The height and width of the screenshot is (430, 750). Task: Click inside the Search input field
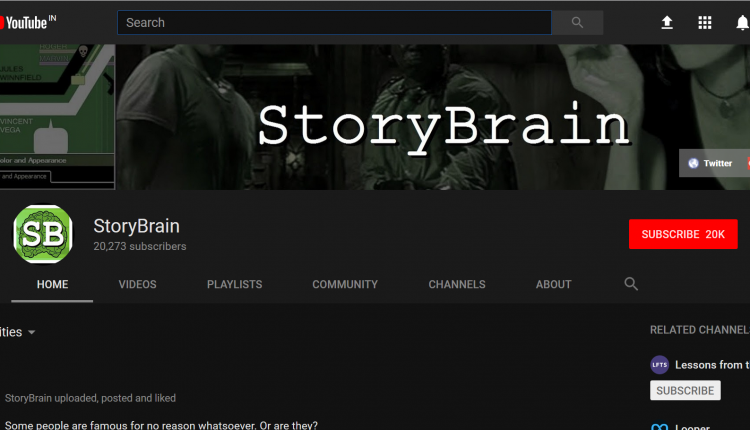(x=334, y=22)
